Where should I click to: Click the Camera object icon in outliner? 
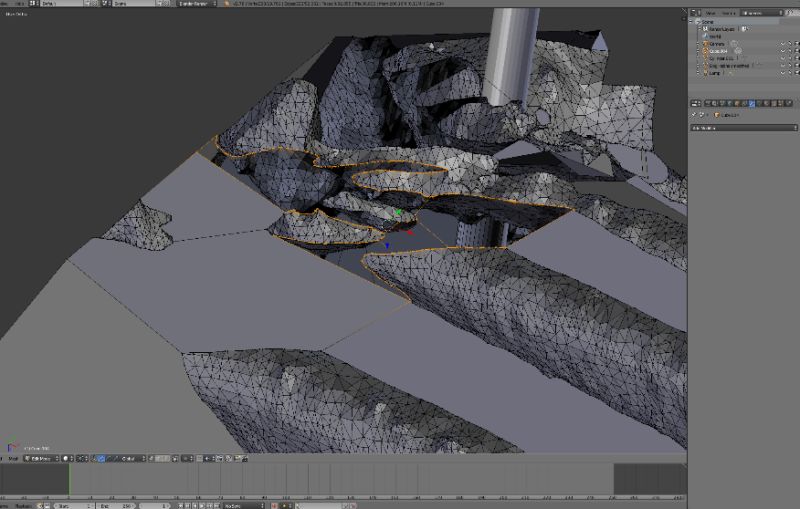tap(706, 44)
